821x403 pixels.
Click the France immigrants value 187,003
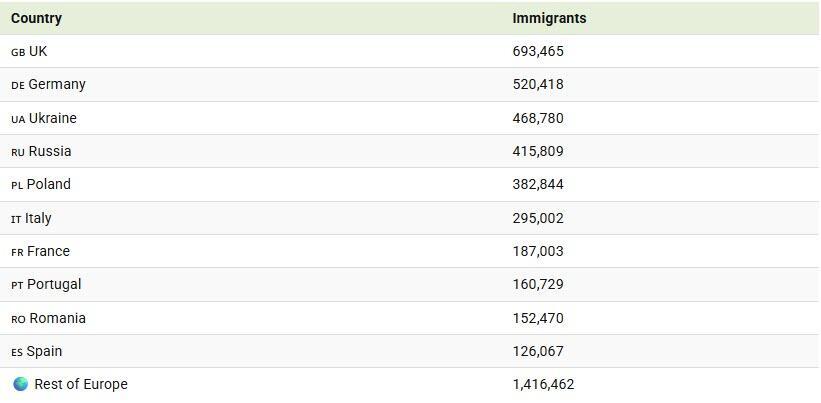pos(538,251)
